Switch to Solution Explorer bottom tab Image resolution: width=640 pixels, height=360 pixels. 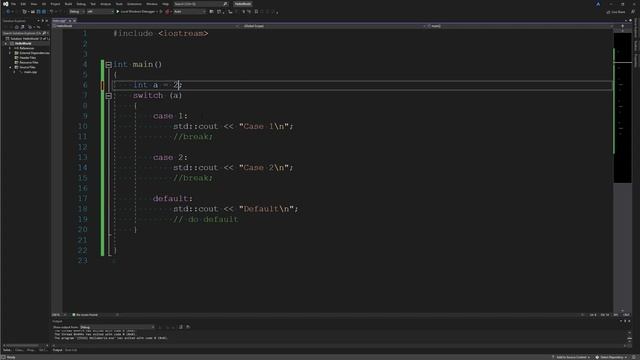7,350
